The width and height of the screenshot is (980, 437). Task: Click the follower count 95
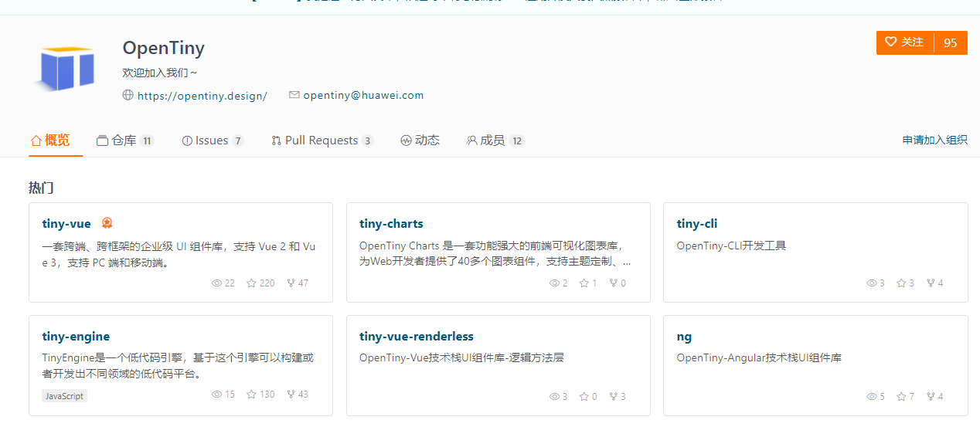point(951,42)
